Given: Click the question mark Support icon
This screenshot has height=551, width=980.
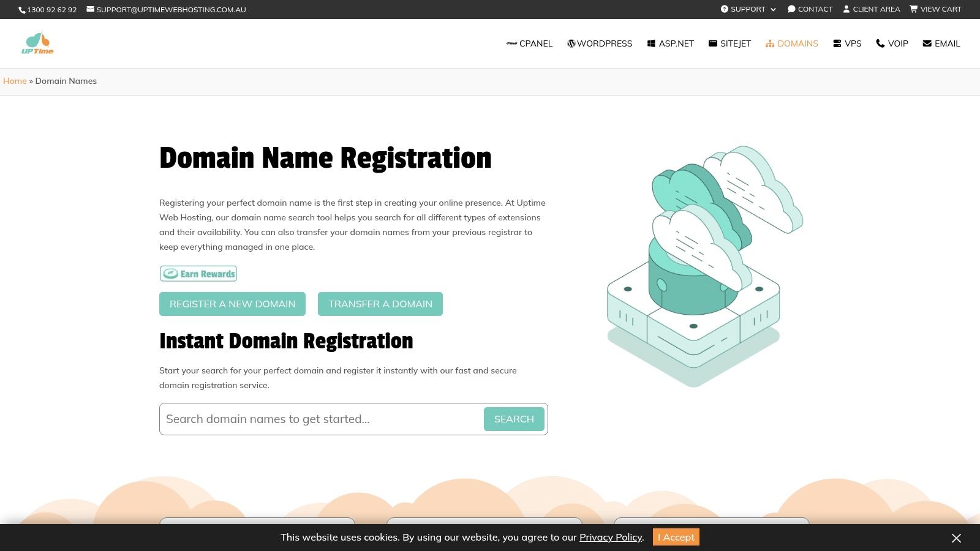Looking at the screenshot, I should [725, 9].
